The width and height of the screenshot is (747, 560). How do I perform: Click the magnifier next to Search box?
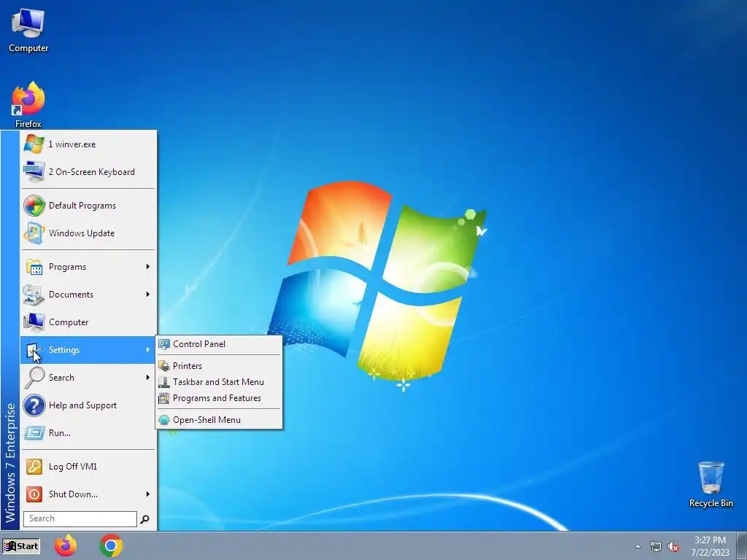click(x=145, y=519)
